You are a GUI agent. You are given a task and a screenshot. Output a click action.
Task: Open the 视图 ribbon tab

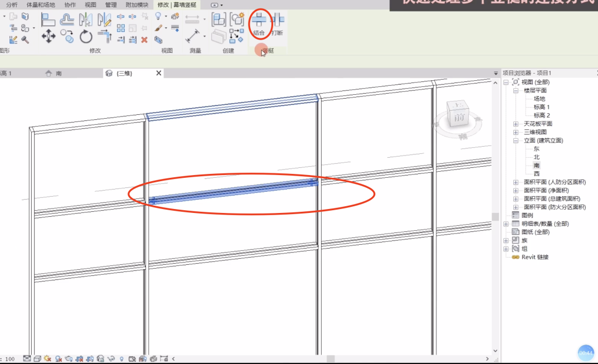point(90,5)
